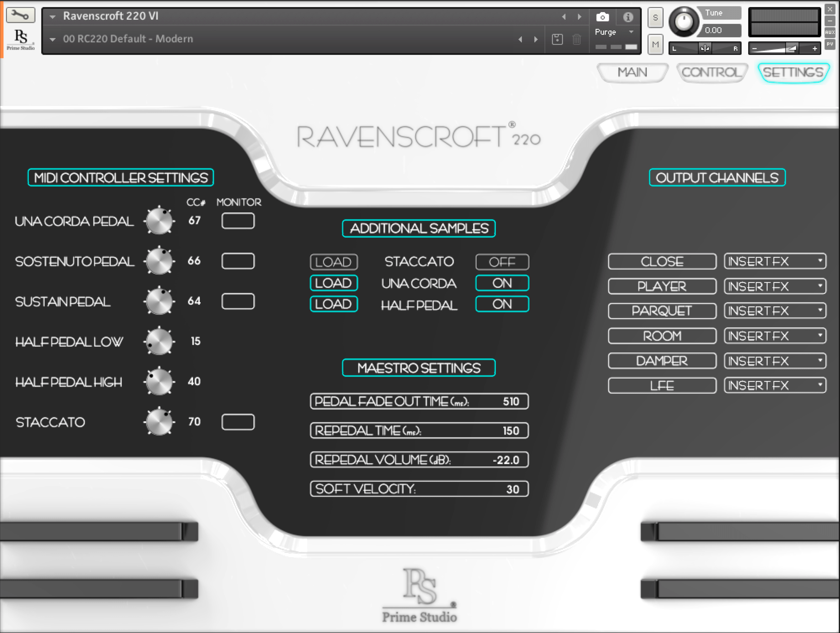Click the Parquet output channel button
This screenshot has height=633, width=840.
click(x=662, y=311)
